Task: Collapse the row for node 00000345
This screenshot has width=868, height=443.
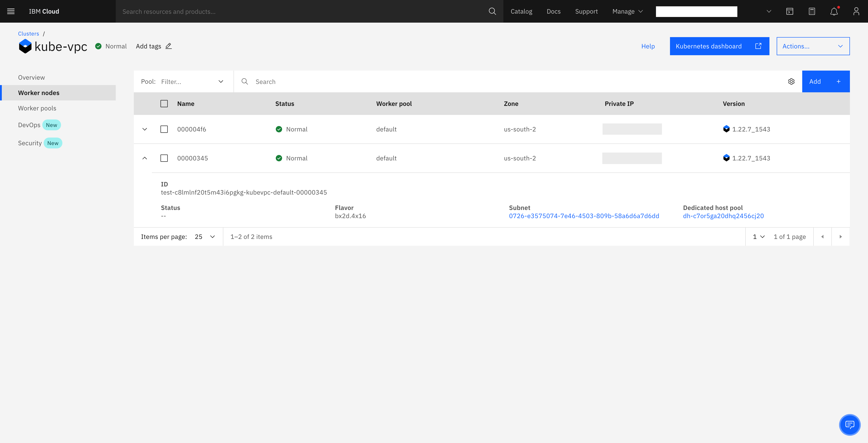Action: click(x=145, y=158)
